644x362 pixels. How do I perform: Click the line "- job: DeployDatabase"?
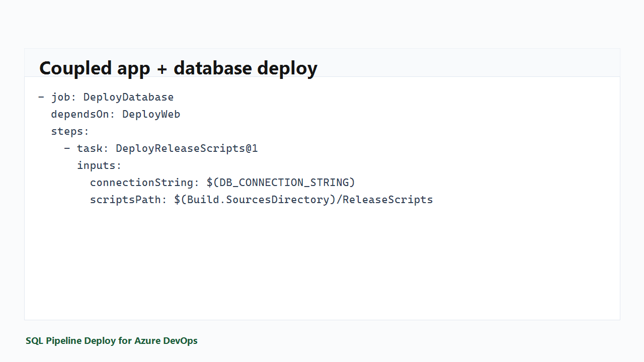pos(106,97)
